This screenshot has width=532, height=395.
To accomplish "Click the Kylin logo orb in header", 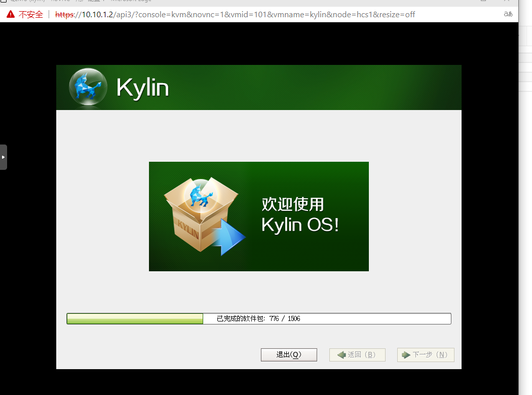I will click(x=88, y=87).
